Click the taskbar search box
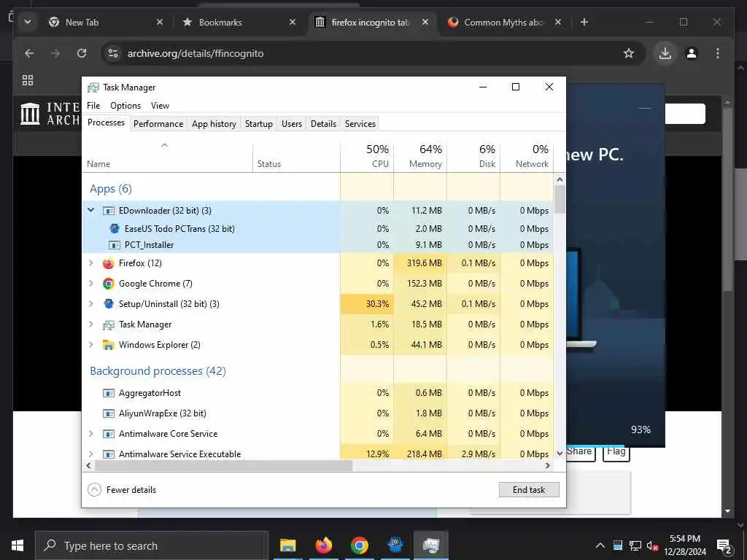747x560 pixels. coord(152,545)
